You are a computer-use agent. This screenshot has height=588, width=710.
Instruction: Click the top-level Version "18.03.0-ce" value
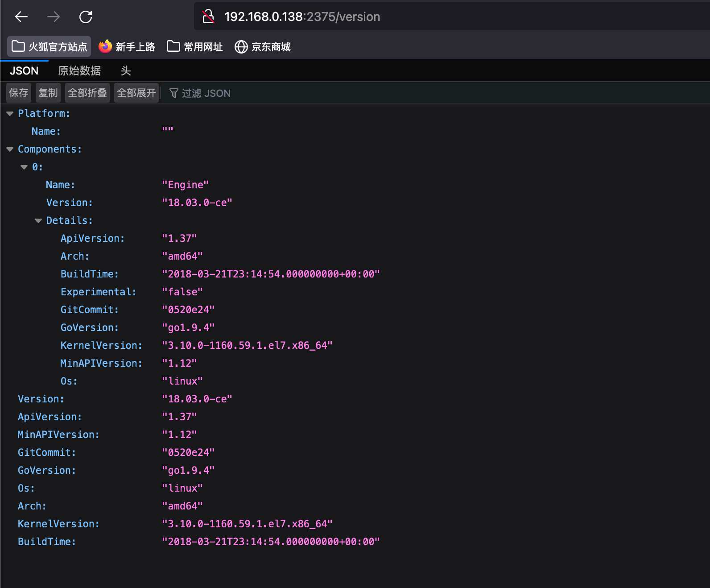pyautogui.click(x=197, y=399)
